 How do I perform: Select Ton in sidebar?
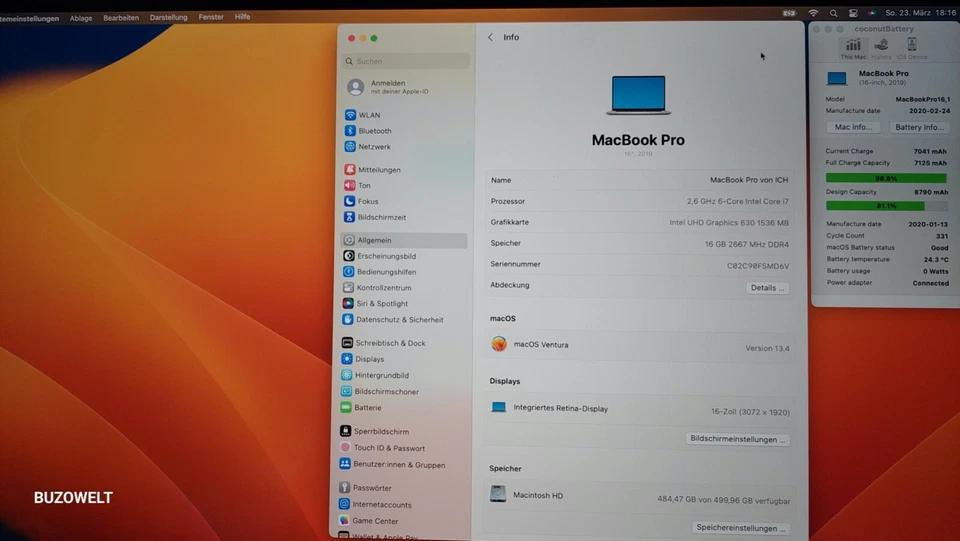click(x=358, y=185)
